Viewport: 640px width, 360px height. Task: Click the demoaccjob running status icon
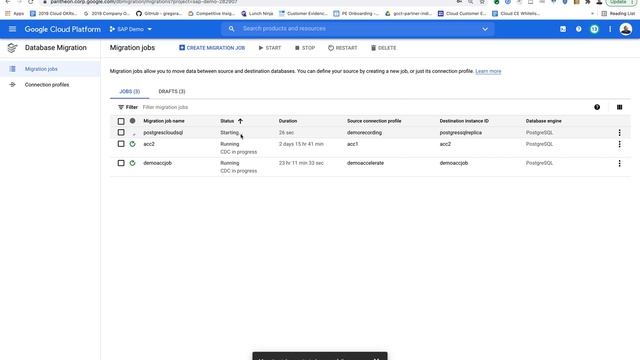click(x=132, y=163)
